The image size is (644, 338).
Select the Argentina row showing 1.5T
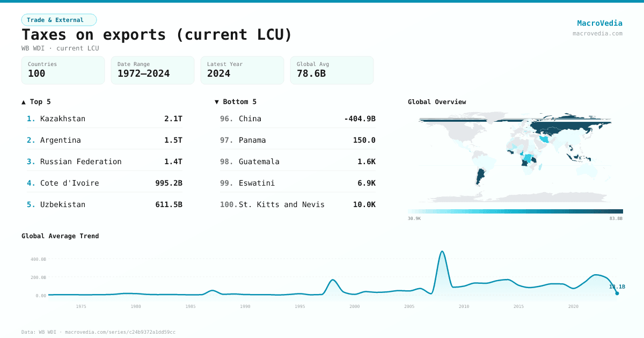105,140
